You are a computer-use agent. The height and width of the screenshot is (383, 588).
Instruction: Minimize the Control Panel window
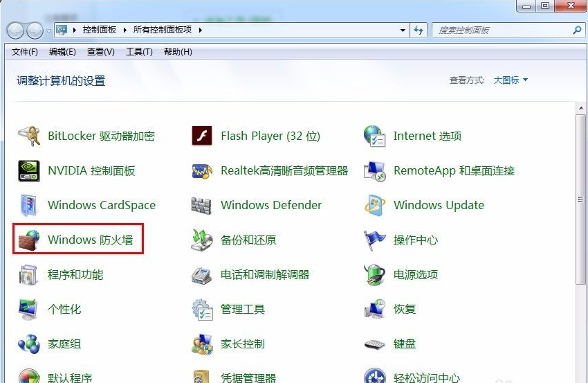[526, 6]
